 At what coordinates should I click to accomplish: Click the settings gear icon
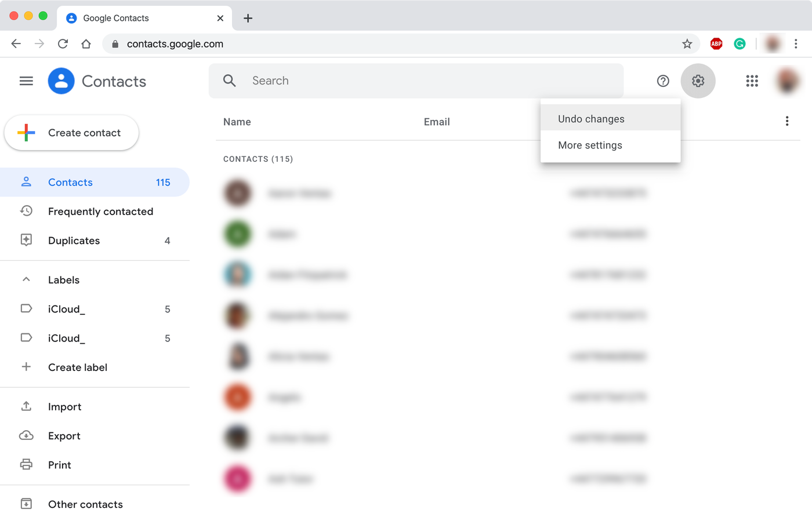[698, 81]
